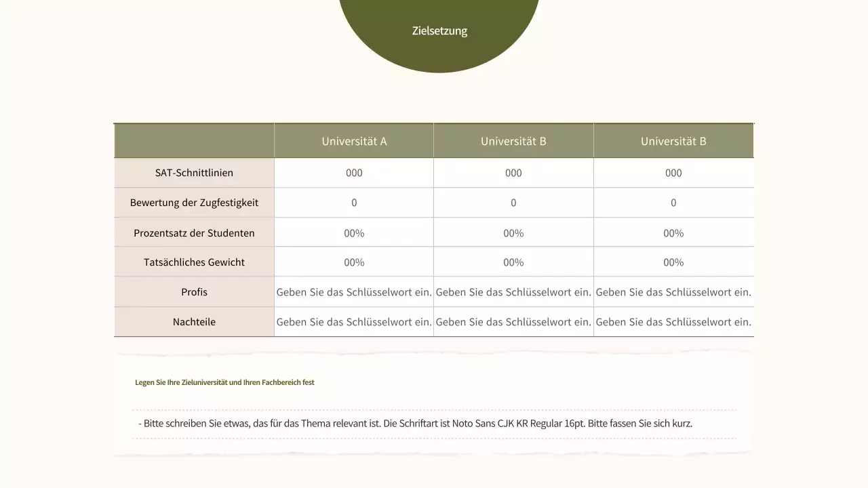Select the Prozentsatz der Studenten row label
The width and height of the screenshot is (868, 488).
tap(194, 232)
